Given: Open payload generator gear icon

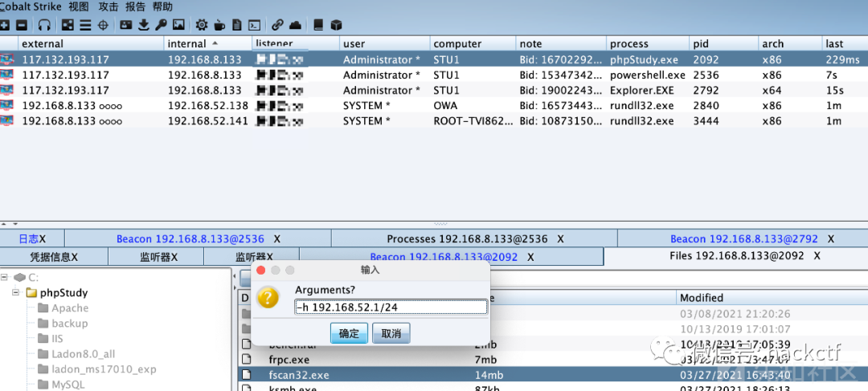Looking at the screenshot, I should pos(202,25).
